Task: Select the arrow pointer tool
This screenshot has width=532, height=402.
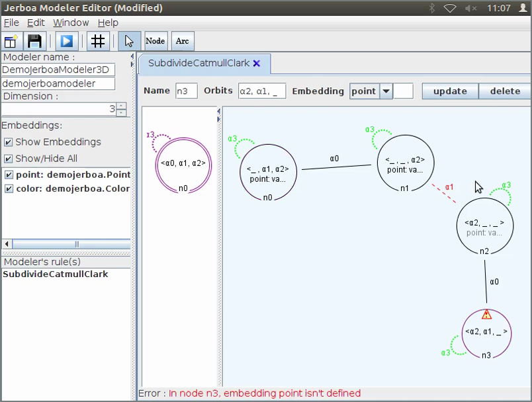Action: 129,41
